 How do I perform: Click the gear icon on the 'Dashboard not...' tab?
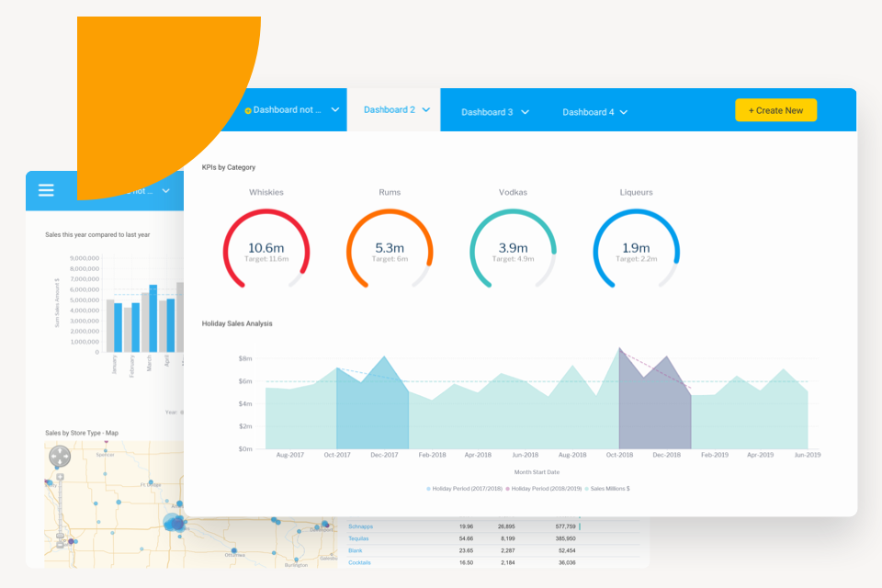pos(248,109)
